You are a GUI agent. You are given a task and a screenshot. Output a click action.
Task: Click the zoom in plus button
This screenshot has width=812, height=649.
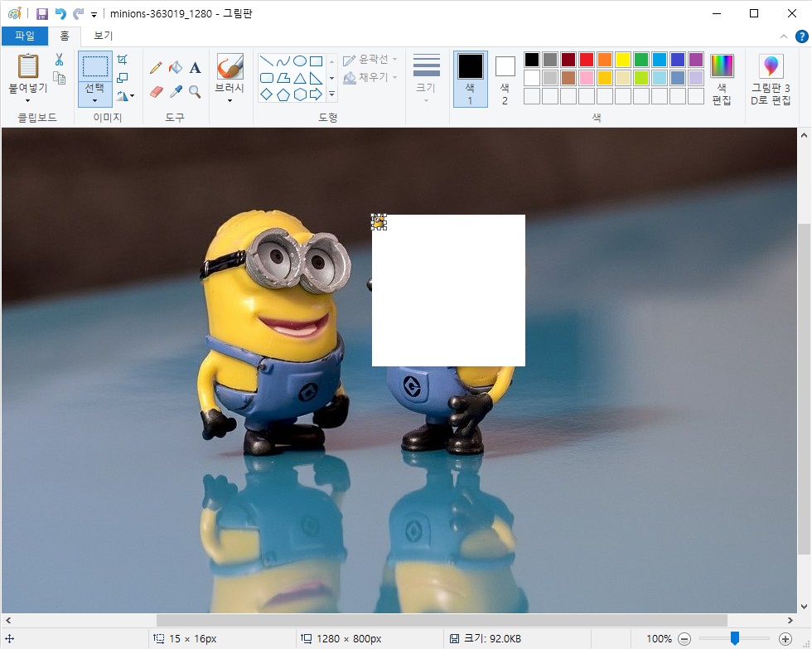click(x=785, y=639)
